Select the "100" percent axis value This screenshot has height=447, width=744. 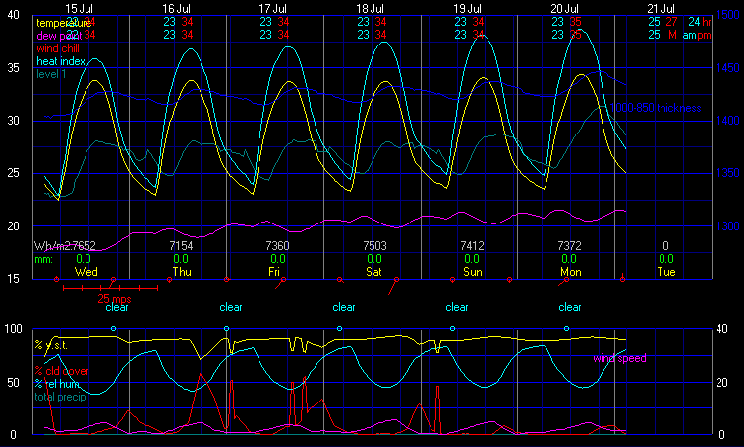pos(13,329)
